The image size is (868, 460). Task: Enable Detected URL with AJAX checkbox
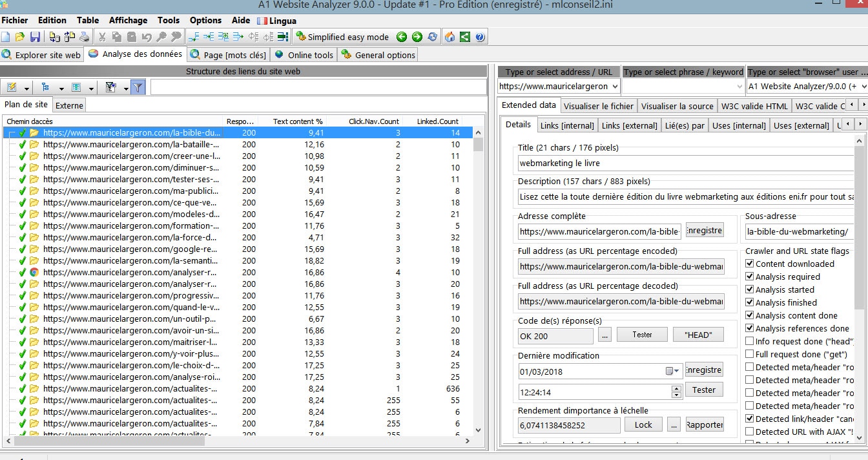pyautogui.click(x=749, y=432)
